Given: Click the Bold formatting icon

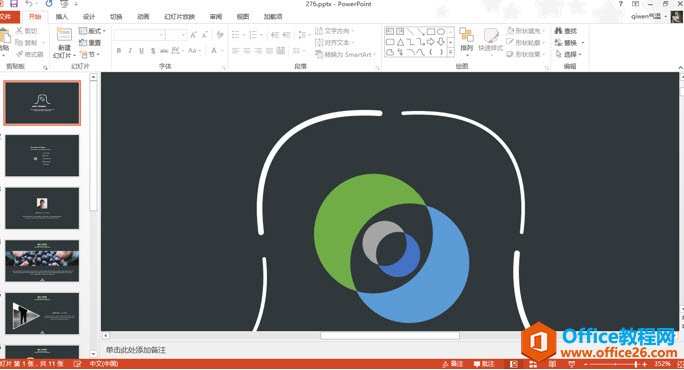Looking at the screenshot, I should pos(119,51).
